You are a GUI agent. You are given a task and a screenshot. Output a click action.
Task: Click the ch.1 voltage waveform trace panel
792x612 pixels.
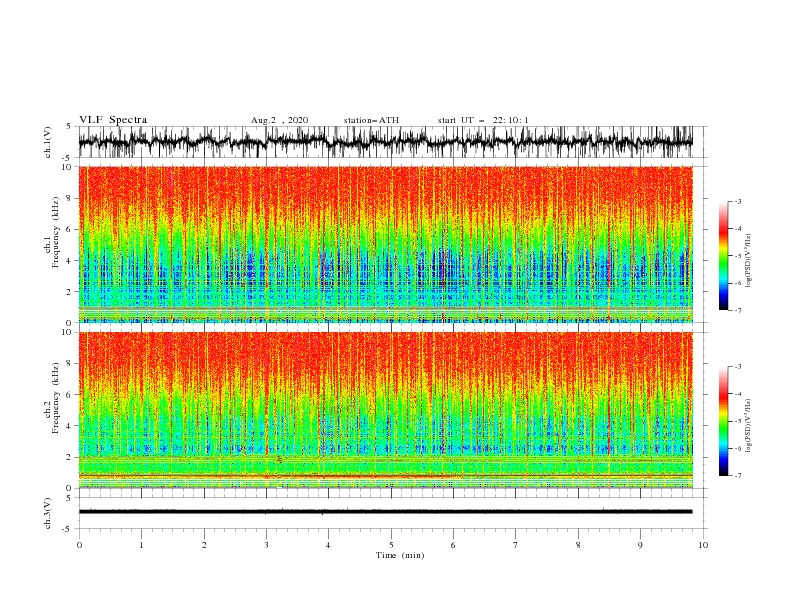tap(392, 142)
